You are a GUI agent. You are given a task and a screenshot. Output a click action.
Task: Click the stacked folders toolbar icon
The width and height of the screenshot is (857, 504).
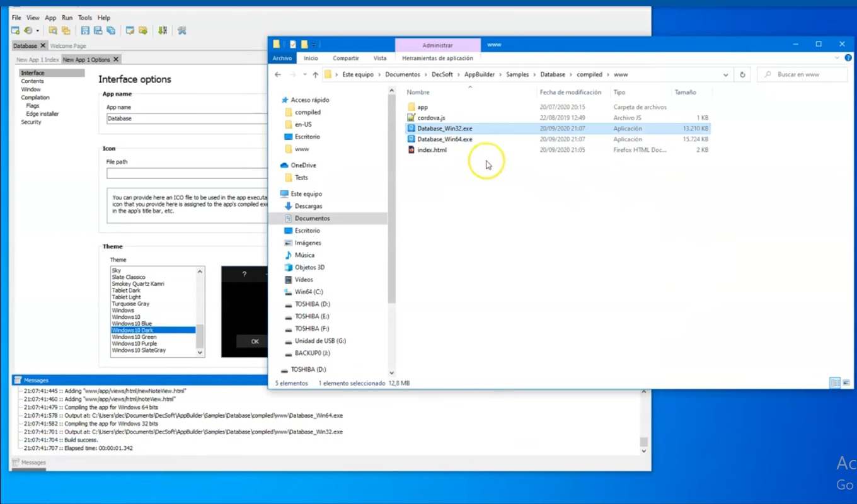(66, 30)
